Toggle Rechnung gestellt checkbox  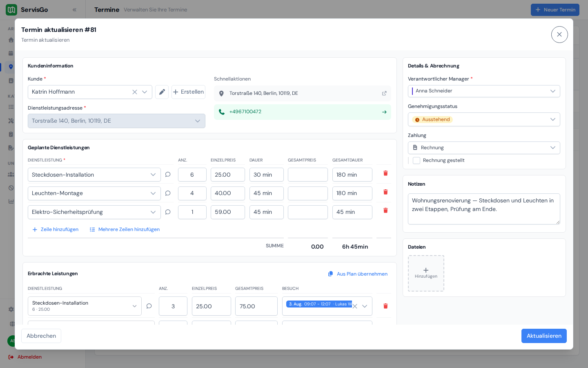coord(416,160)
